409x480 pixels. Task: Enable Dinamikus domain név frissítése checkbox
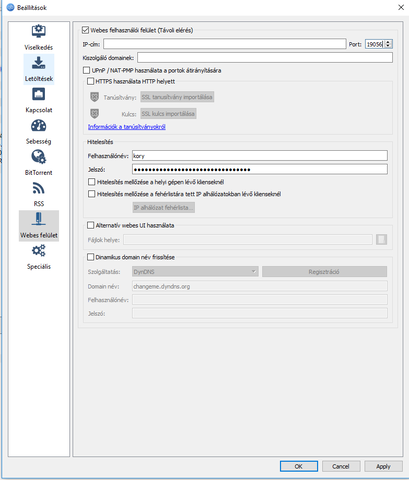tap(90, 257)
